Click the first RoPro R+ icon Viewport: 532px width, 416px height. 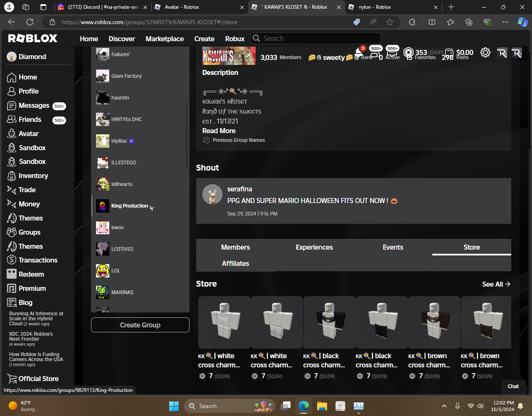coord(502,53)
